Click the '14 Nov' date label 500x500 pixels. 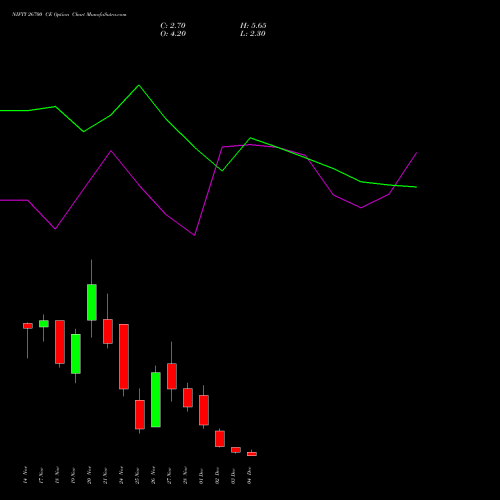[26, 475]
